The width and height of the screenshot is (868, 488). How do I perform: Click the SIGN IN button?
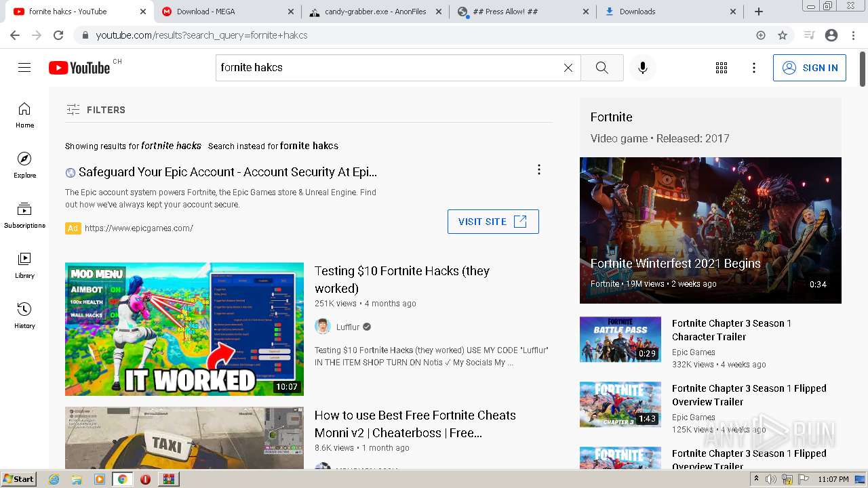[810, 68]
